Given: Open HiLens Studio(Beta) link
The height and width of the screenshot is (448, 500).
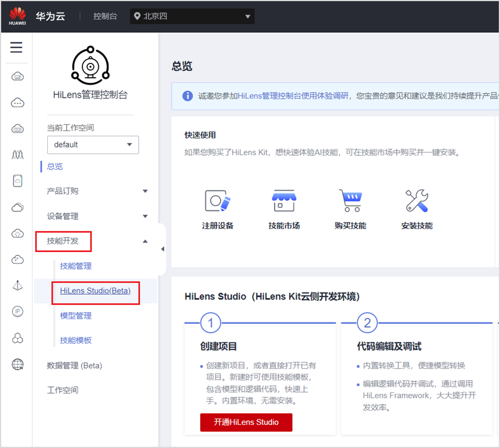Looking at the screenshot, I should tap(96, 291).
